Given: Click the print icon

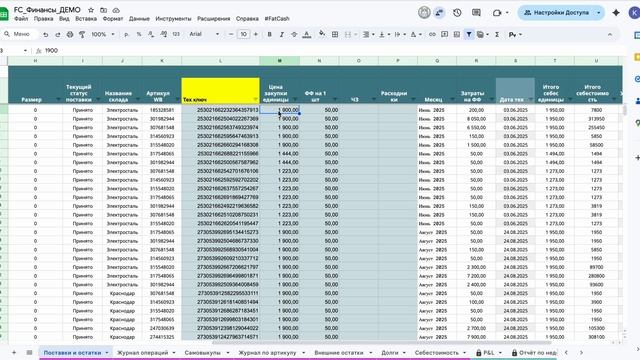Looking at the screenshot, I should [70, 35].
